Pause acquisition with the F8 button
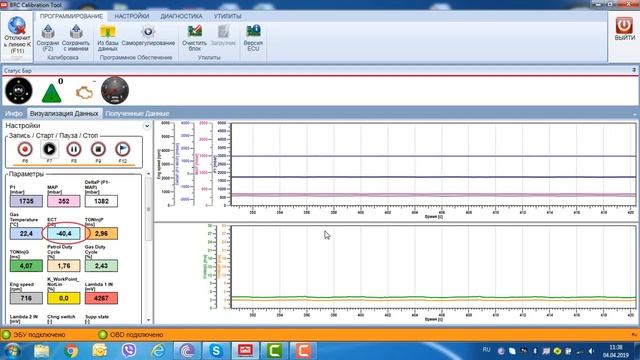Screen dimensions: 640x360 click(x=73, y=149)
